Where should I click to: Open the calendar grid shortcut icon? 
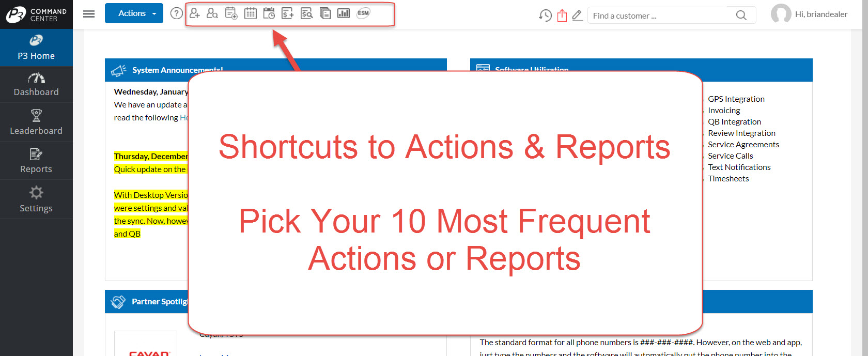pos(251,13)
